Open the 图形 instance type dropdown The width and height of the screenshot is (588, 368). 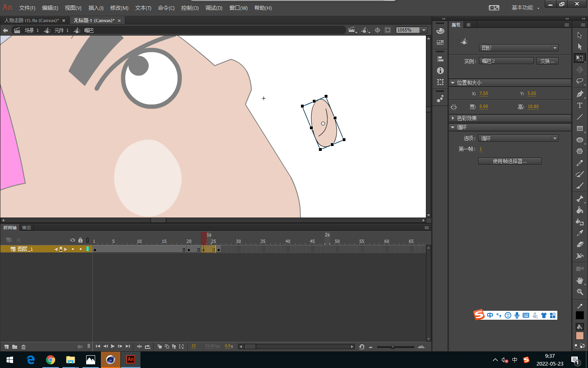click(x=519, y=48)
